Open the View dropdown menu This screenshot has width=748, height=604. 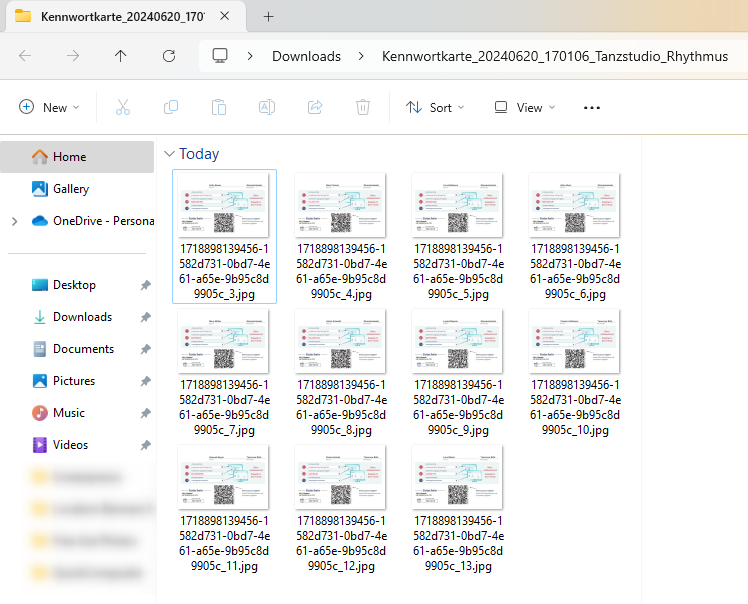pos(525,107)
